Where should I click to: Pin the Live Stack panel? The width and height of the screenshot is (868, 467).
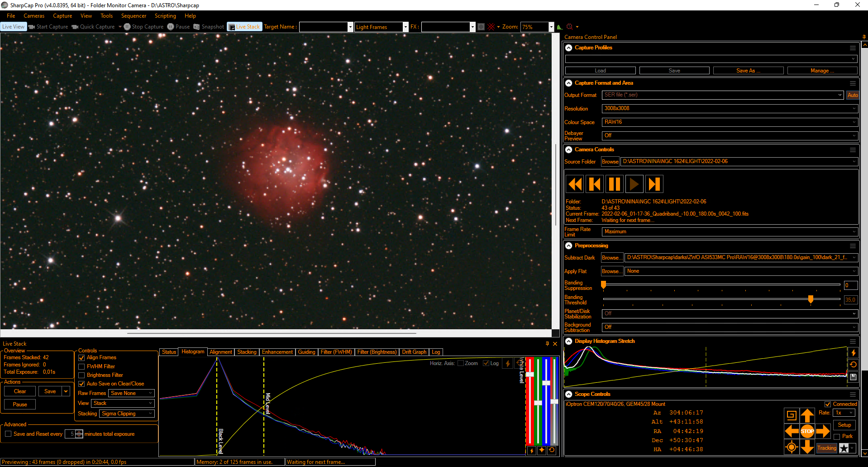(x=547, y=344)
